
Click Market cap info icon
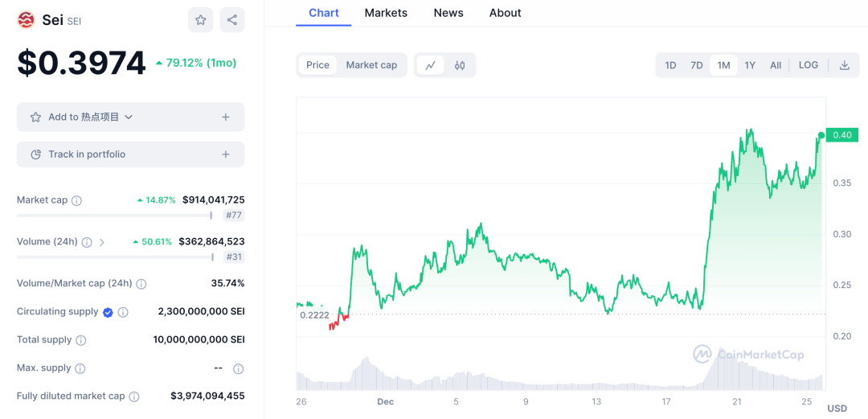pos(76,200)
